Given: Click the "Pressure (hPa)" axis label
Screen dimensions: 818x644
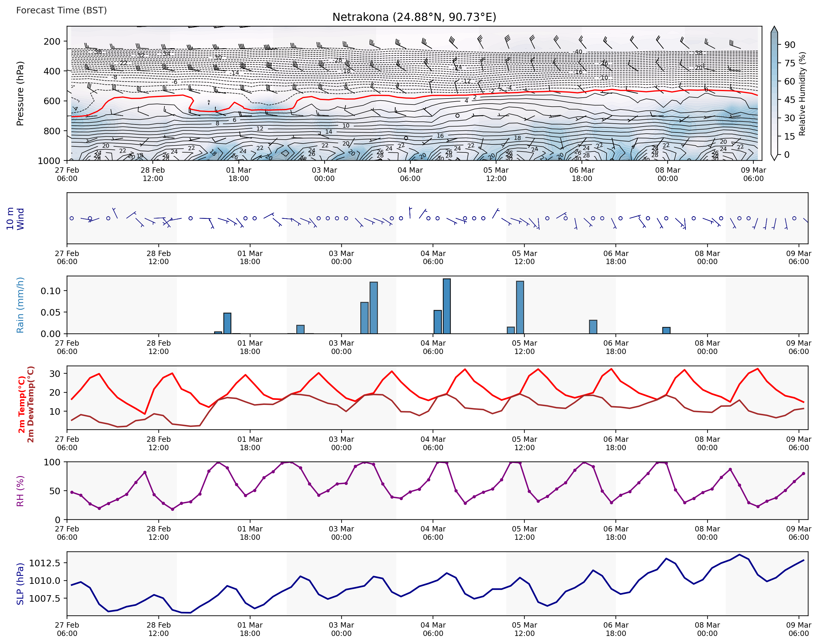Looking at the screenshot, I should point(20,93).
